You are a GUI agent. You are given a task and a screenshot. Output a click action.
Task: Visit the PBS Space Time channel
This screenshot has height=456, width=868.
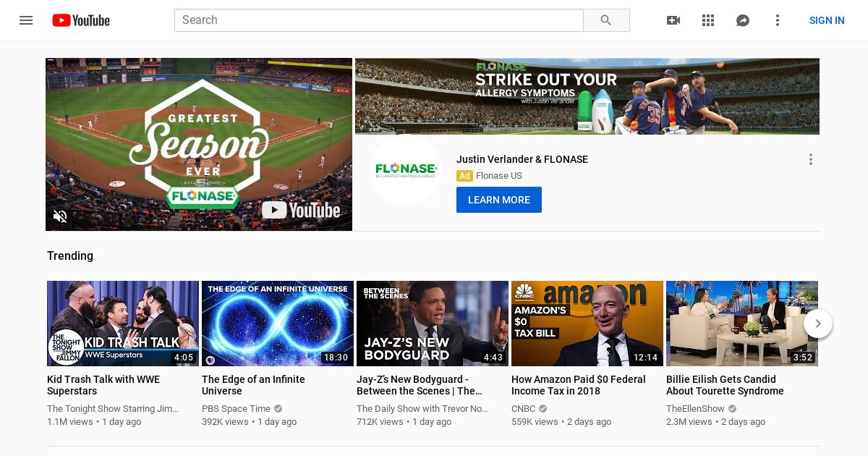(x=237, y=409)
